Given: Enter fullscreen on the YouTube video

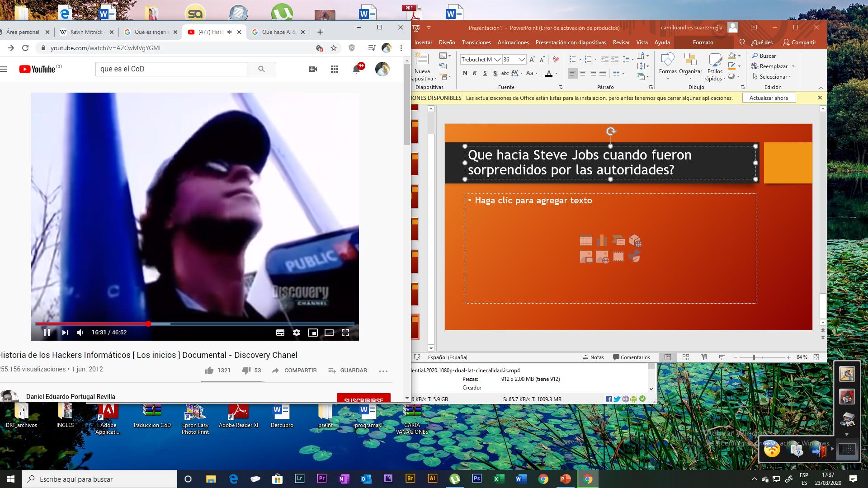Looking at the screenshot, I should coord(345,333).
